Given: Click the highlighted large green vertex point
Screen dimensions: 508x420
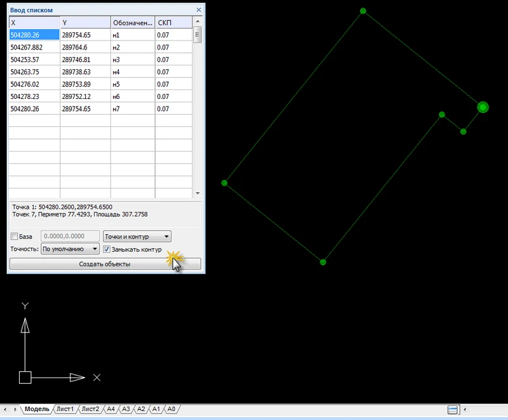Looking at the screenshot, I should (483, 107).
